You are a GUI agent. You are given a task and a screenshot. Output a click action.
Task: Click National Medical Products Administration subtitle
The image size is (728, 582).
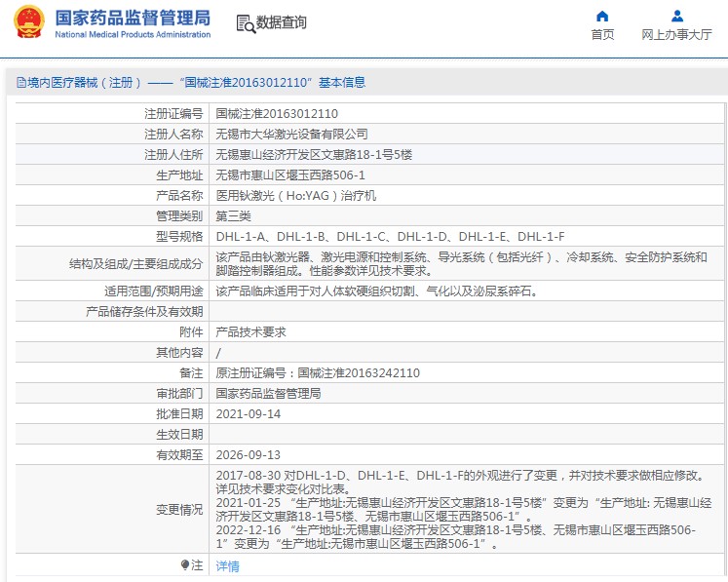(x=133, y=34)
